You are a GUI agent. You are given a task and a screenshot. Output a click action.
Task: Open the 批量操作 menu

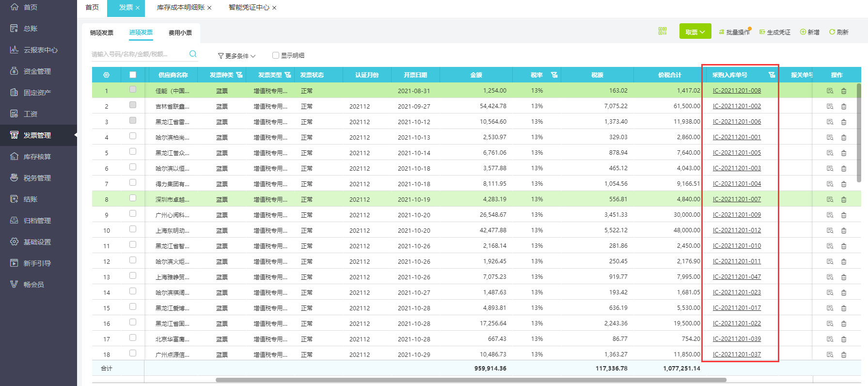734,32
